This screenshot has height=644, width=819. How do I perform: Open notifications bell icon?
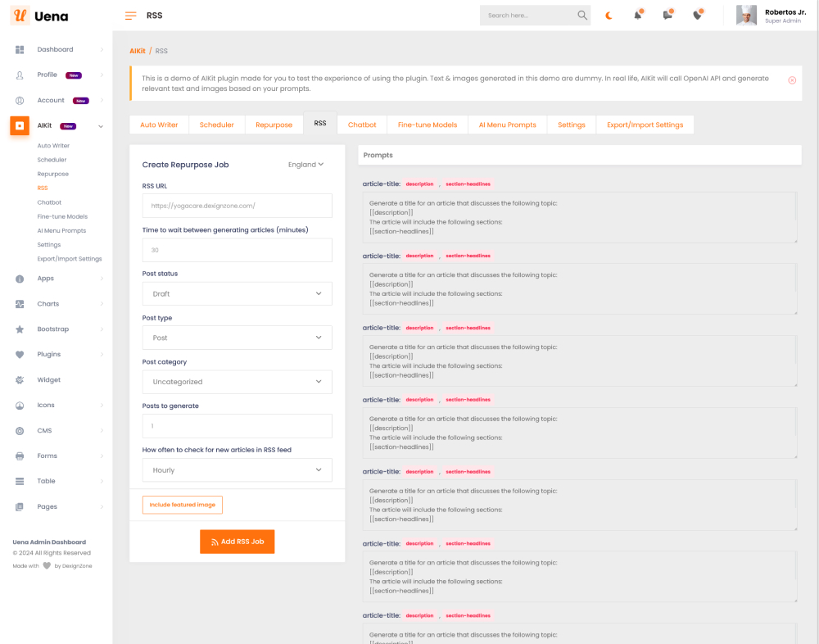(x=638, y=16)
